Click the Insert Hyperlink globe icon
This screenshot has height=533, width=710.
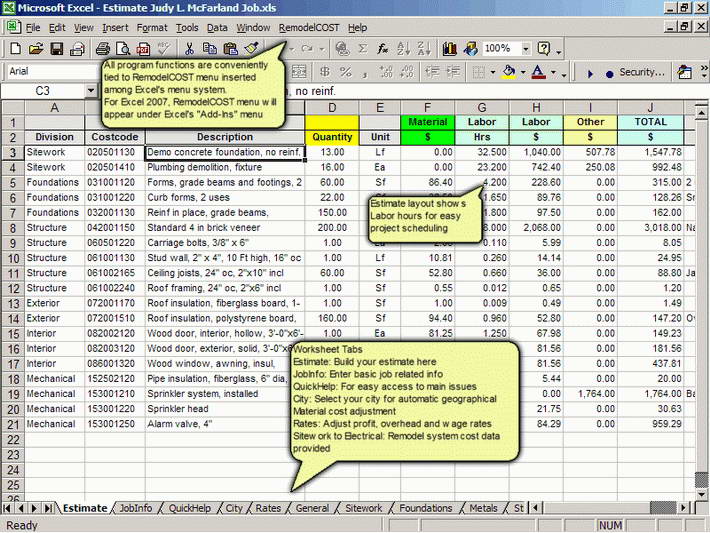(343, 48)
